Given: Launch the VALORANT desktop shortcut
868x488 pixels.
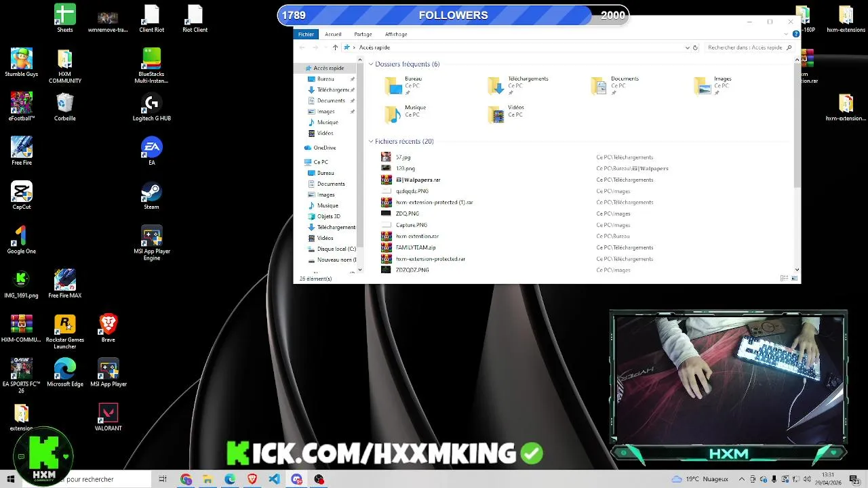Looking at the screenshot, I should pyautogui.click(x=108, y=416).
